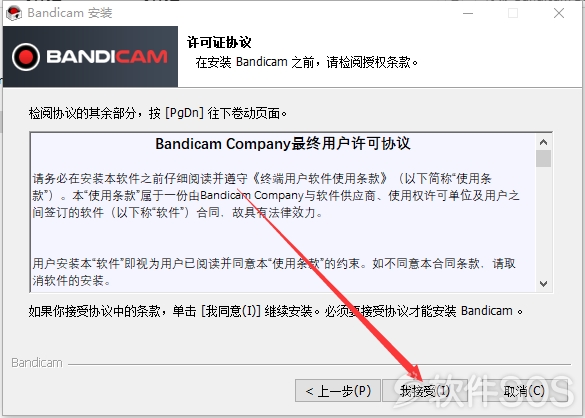Click the license scrollbar down arrow

543,284
